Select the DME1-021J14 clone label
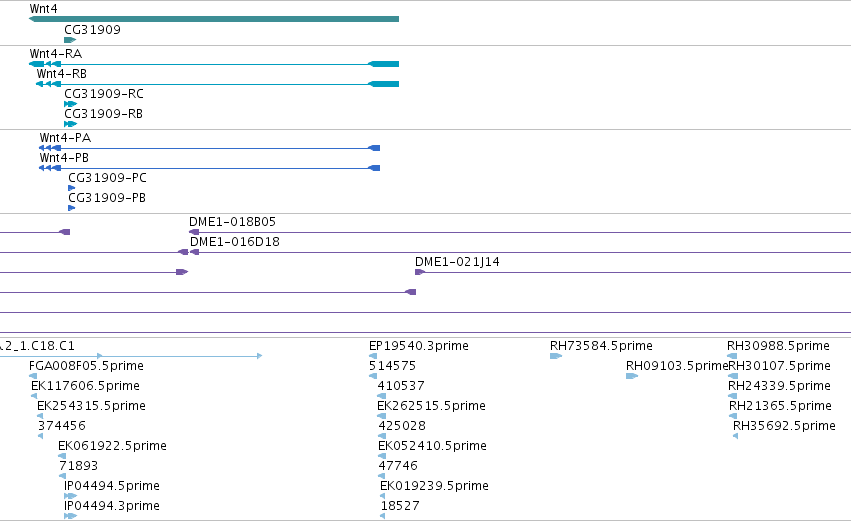The image size is (851, 521). point(457,262)
